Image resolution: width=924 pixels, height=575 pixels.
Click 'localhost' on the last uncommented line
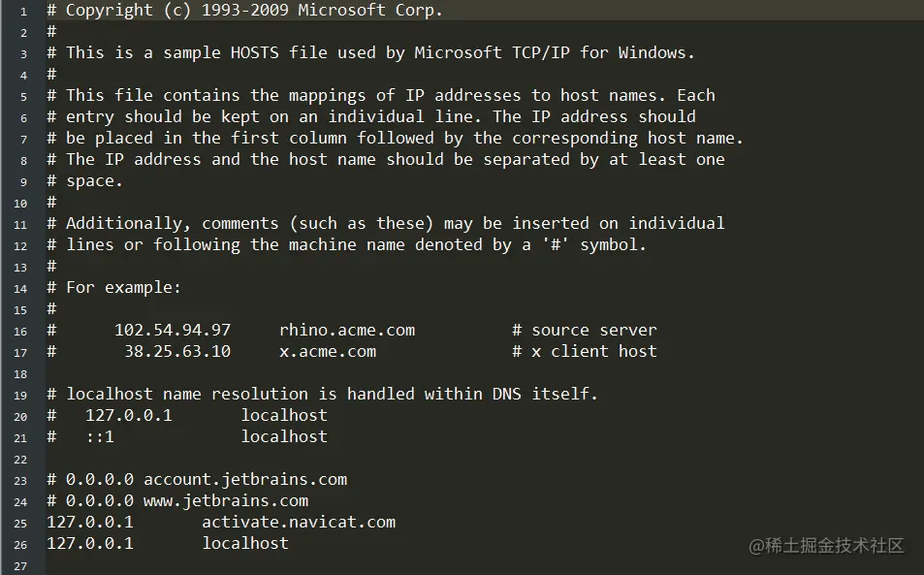click(x=245, y=543)
